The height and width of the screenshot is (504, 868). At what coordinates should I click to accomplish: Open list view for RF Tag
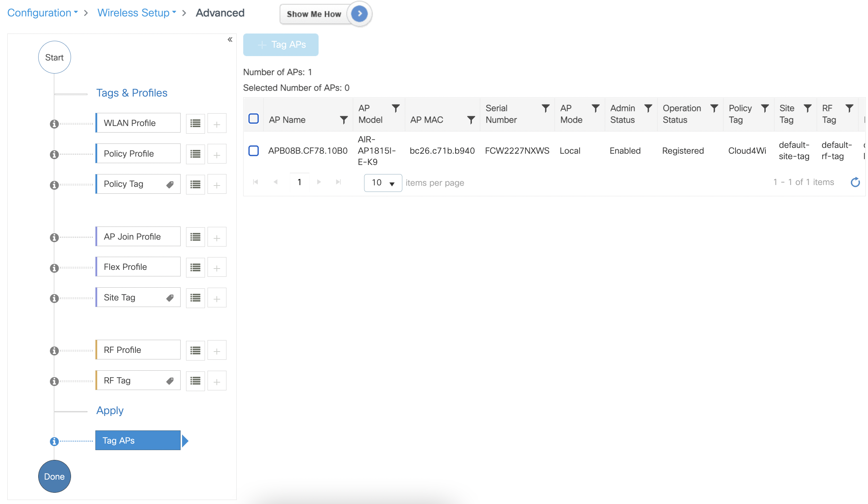point(196,381)
